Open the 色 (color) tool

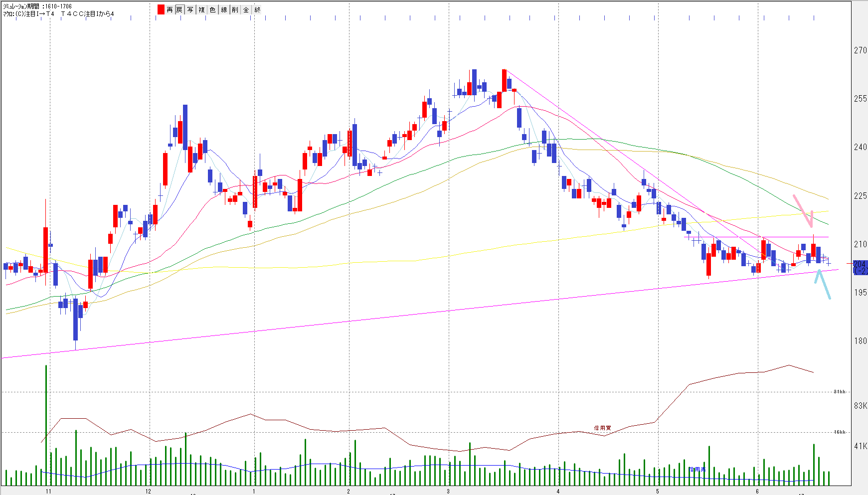(x=212, y=9)
